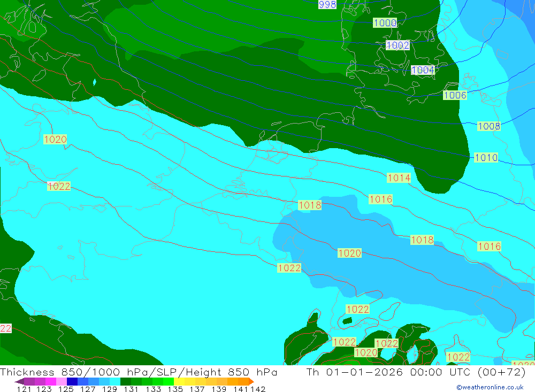Screen dimensions: 535x392
Task: Click the blue 998 isobar label
Action: click(327, 4)
